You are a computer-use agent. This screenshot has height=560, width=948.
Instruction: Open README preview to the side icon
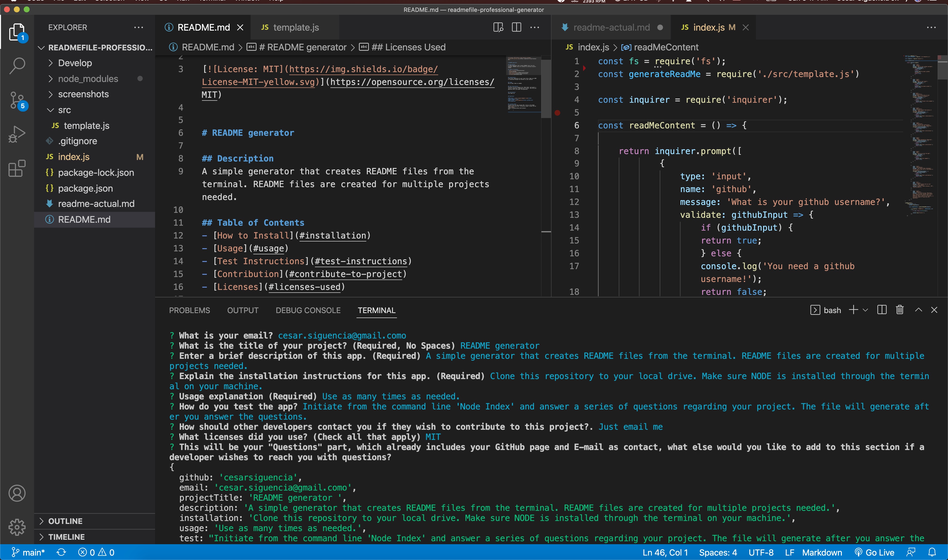498,28
